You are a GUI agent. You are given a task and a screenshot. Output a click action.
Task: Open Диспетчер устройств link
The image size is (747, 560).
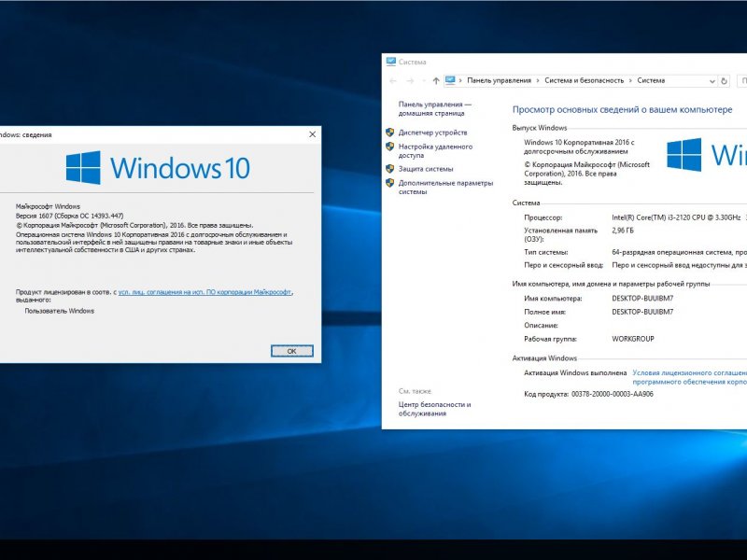[432, 133]
